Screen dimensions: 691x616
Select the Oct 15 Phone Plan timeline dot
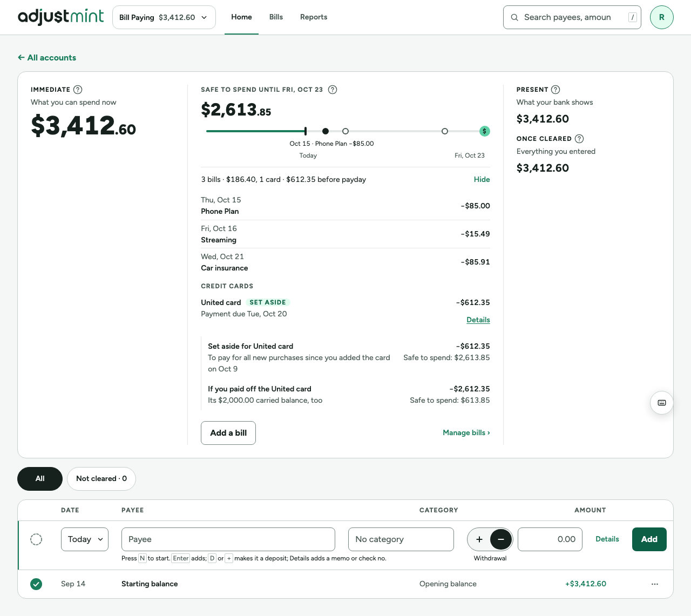tap(326, 131)
